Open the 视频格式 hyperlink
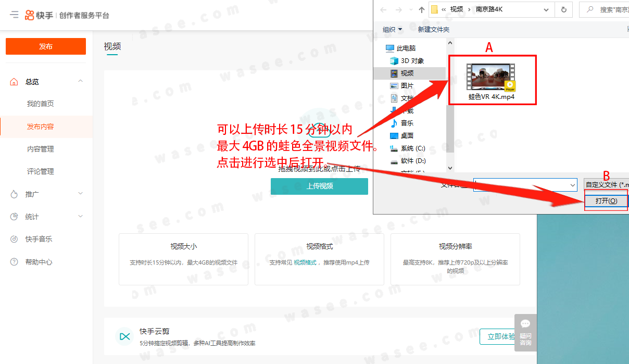The height and width of the screenshot is (364, 629). [x=305, y=262]
